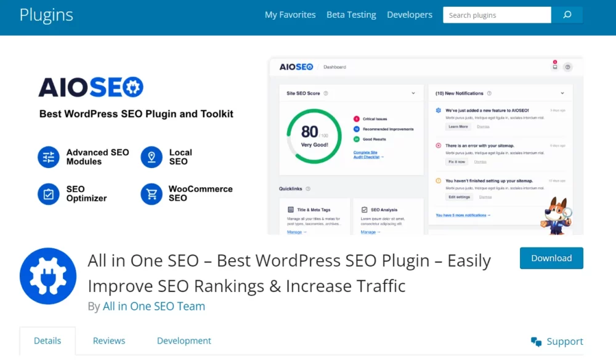Click the WooCommerce SEO cart icon
This screenshot has width=616, height=364.
pyautogui.click(x=152, y=194)
